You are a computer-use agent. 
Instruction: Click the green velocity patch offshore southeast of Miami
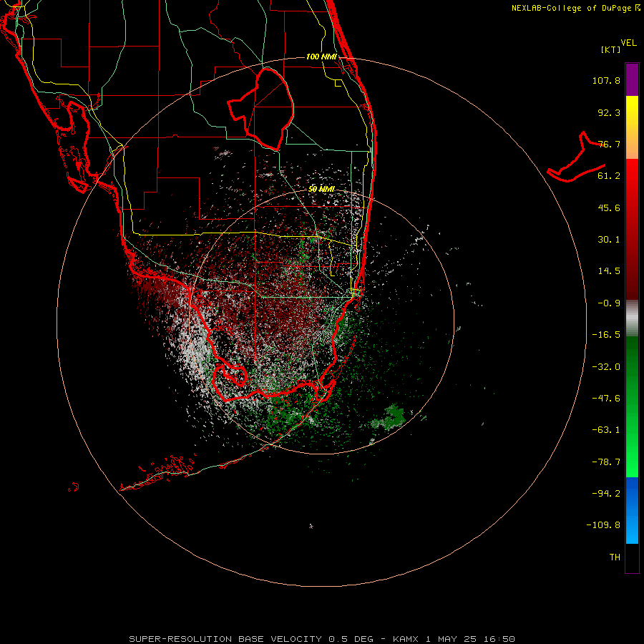(389, 418)
